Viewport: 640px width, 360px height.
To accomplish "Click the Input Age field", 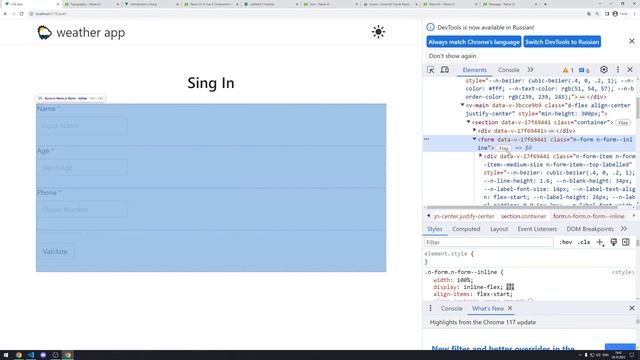I will point(82,168).
